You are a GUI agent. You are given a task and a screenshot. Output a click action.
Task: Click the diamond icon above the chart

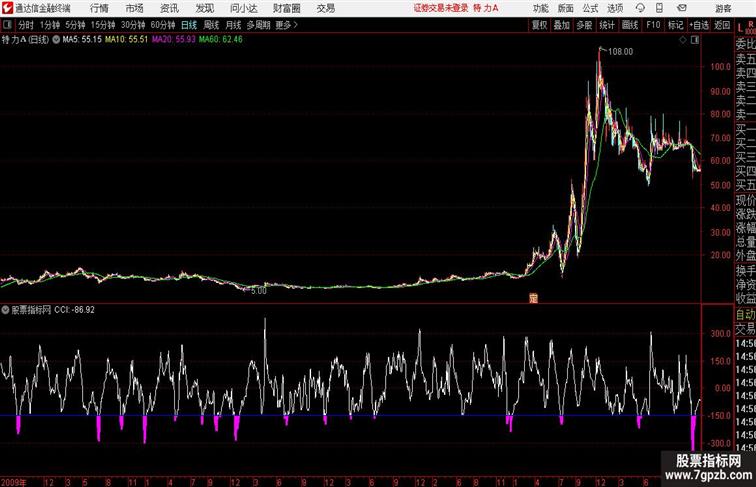683,40
